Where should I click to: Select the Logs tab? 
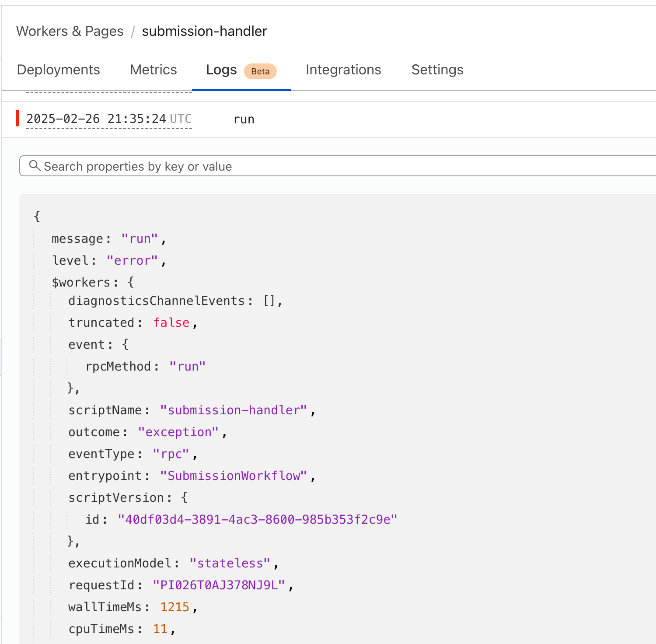221,70
